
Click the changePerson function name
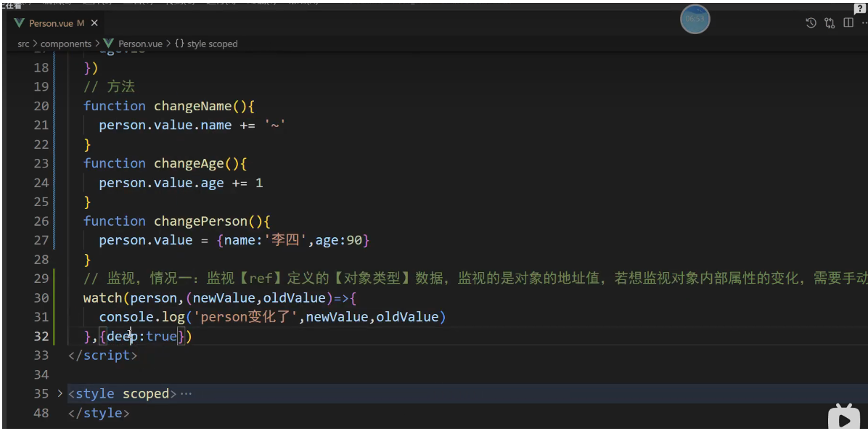(x=201, y=221)
